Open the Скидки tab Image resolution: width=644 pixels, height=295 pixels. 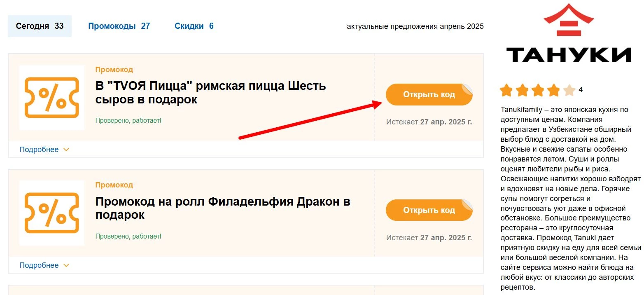[194, 26]
